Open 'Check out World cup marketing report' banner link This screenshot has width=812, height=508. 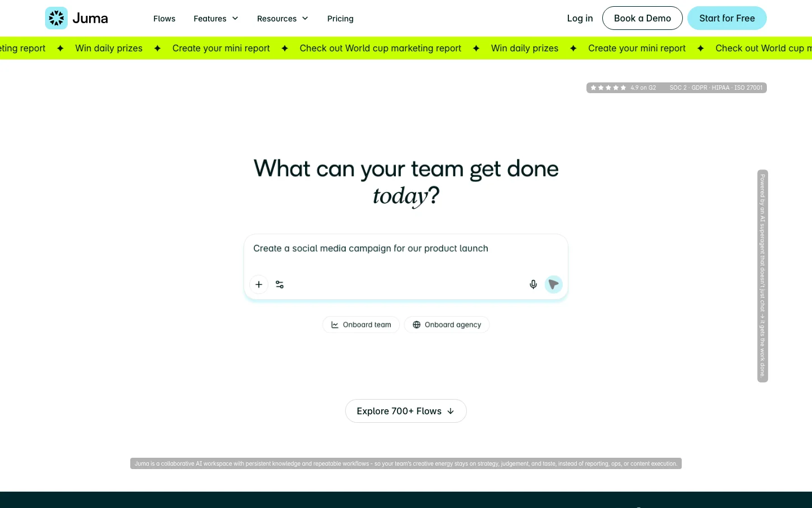point(380,49)
